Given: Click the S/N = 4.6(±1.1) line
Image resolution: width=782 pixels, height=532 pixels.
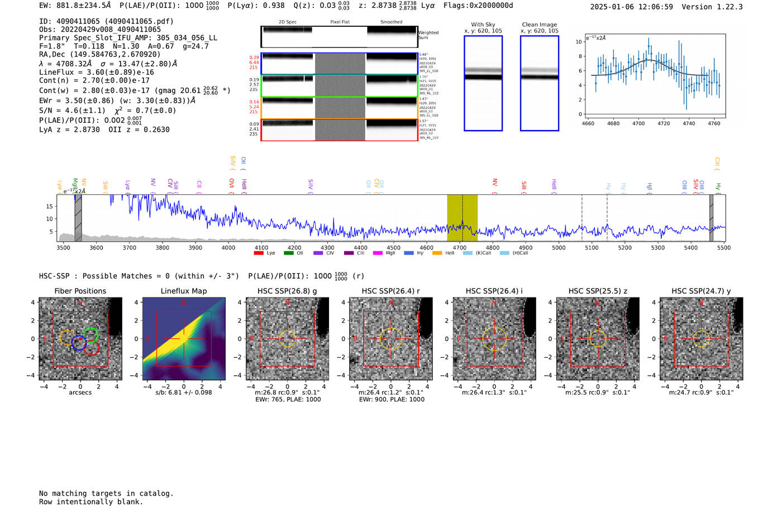Looking at the screenshot, I should coord(107,111).
